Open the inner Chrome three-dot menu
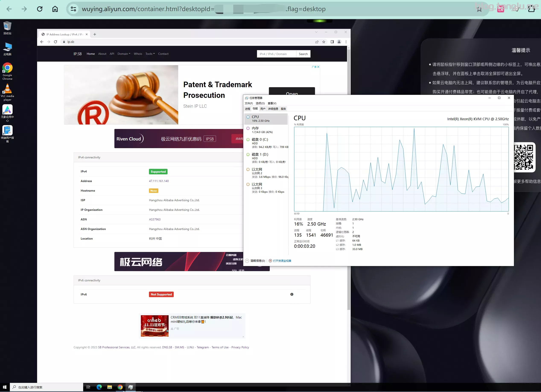Screen dimensions: 541x392 point(346,42)
